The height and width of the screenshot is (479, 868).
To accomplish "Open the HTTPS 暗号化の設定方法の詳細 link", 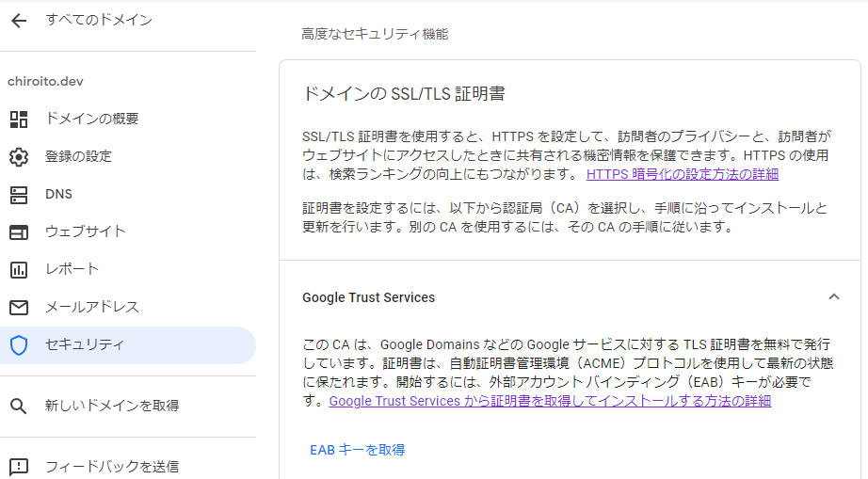I will pos(683,174).
